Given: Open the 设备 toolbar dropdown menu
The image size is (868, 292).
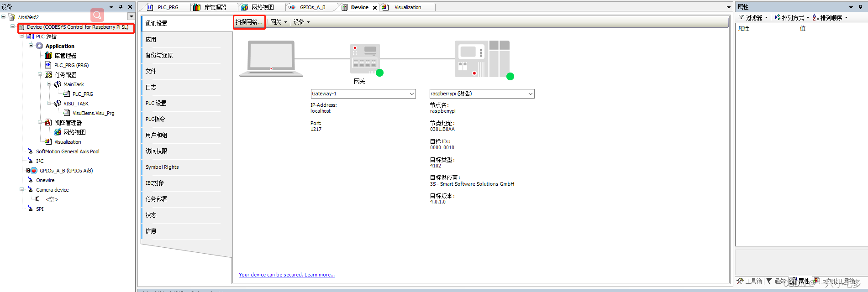Looking at the screenshot, I should click(301, 22).
